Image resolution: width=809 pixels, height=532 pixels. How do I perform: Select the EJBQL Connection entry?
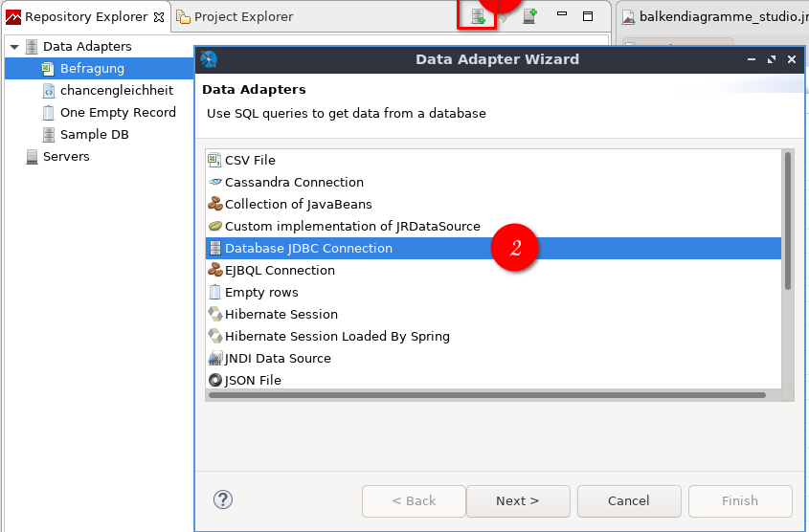(x=280, y=271)
